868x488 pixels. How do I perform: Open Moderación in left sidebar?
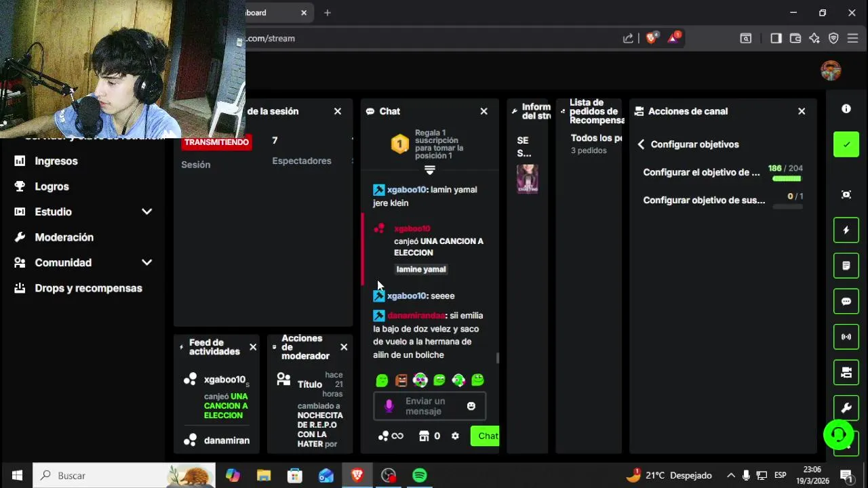[x=64, y=237]
